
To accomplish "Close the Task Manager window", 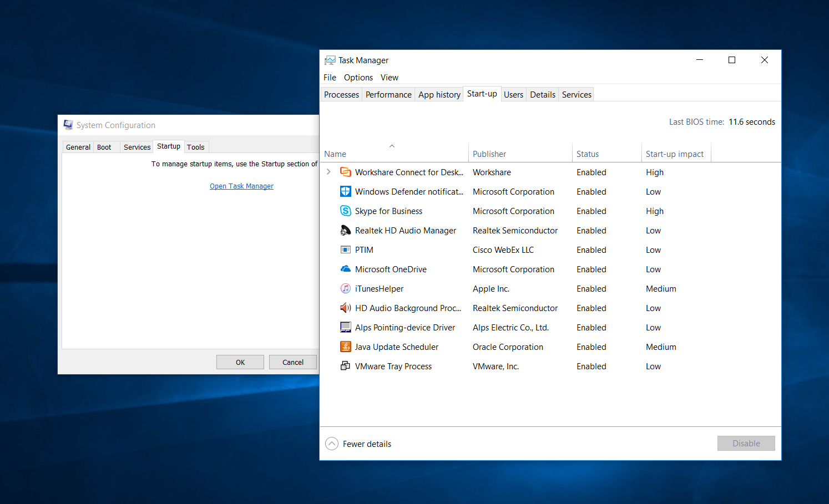I will [764, 60].
